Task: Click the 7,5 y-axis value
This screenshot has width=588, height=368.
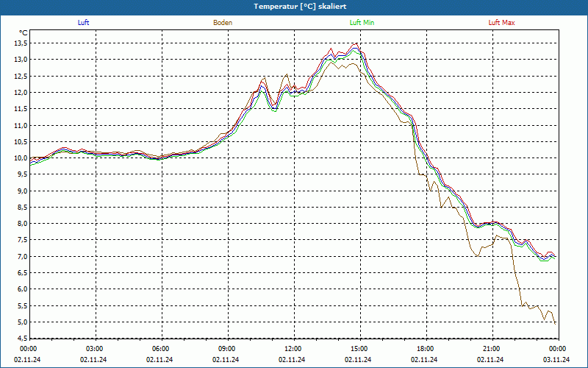Action: 22,240
